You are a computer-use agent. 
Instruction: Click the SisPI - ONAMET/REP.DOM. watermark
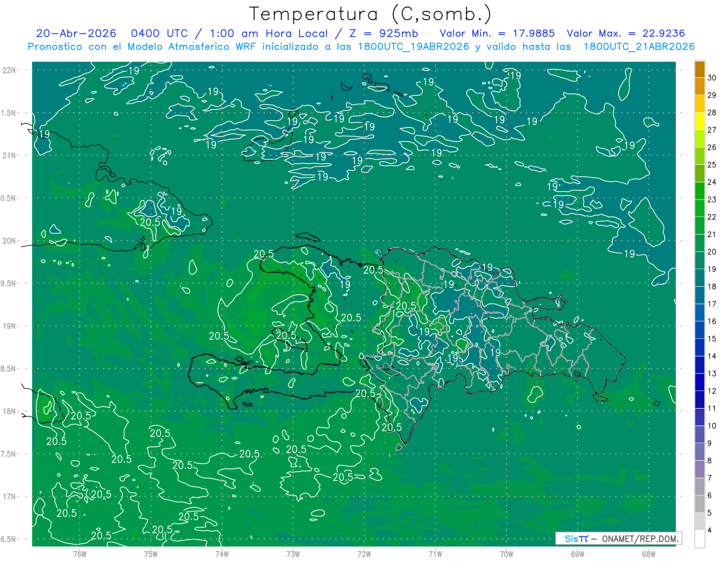point(619,538)
